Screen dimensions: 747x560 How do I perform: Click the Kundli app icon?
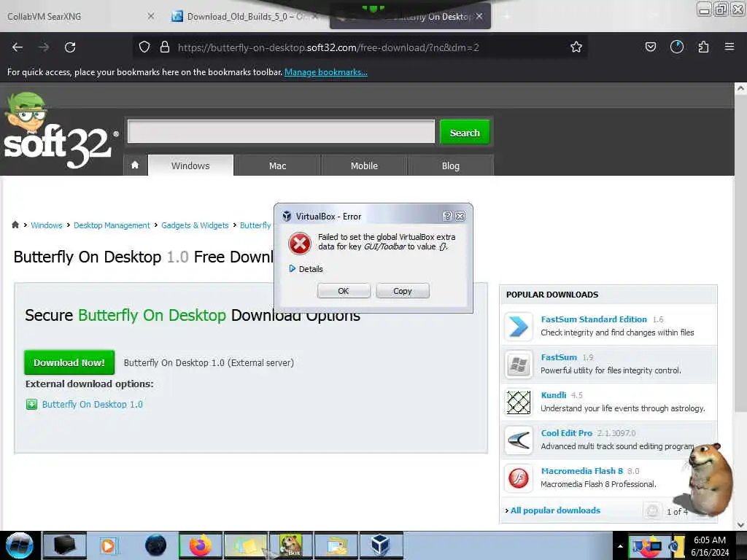(x=519, y=402)
